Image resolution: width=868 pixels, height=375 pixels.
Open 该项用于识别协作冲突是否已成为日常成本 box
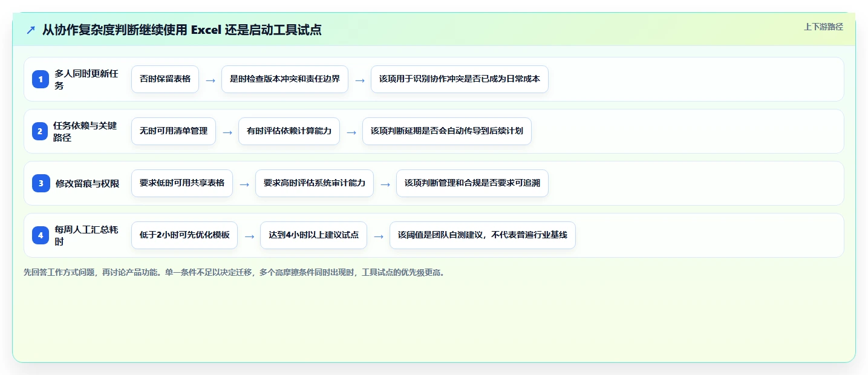point(460,79)
